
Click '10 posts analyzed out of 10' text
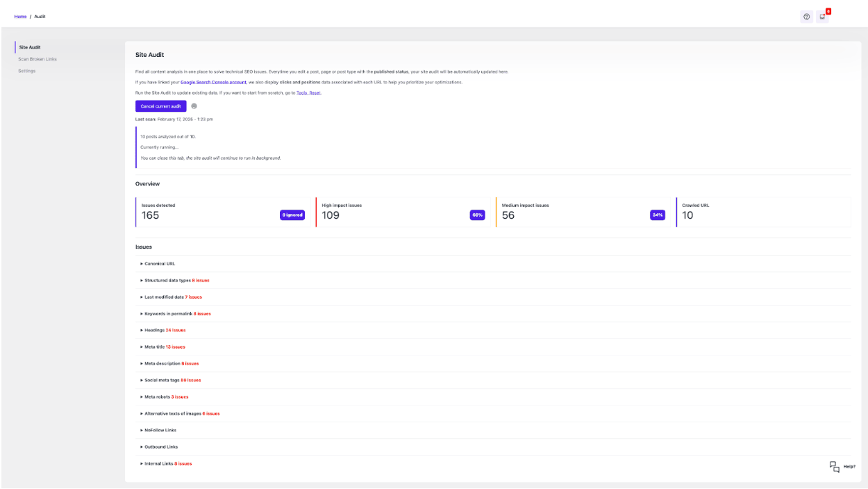click(168, 136)
